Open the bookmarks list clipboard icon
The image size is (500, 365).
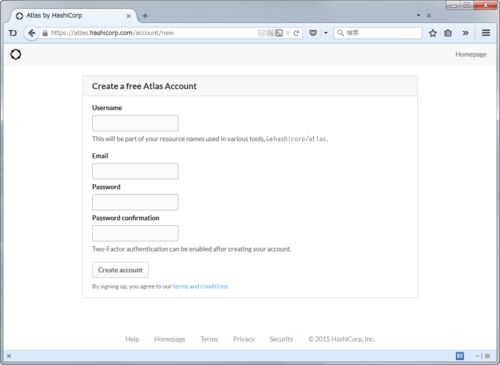[448, 33]
